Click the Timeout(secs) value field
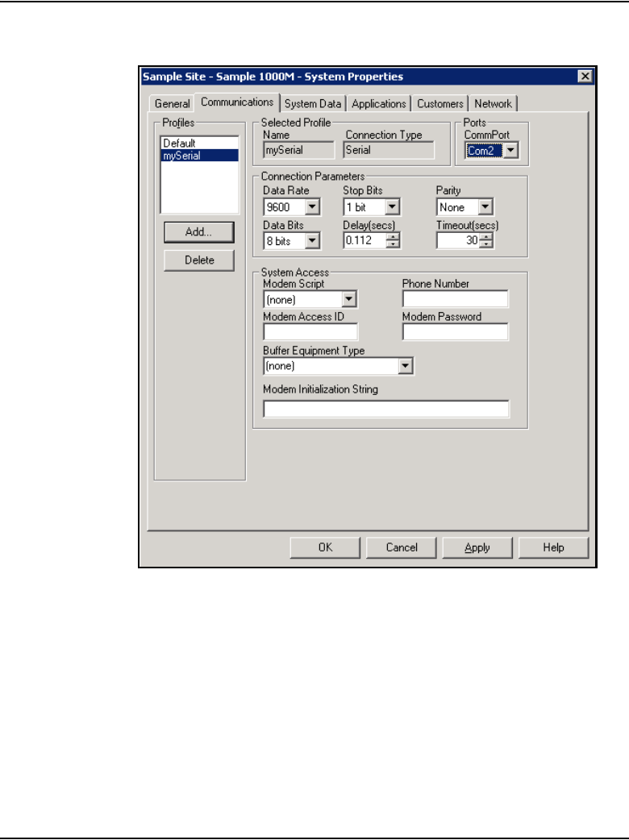Image resolution: width=629 pixels, height=840 pixels. 457,240
